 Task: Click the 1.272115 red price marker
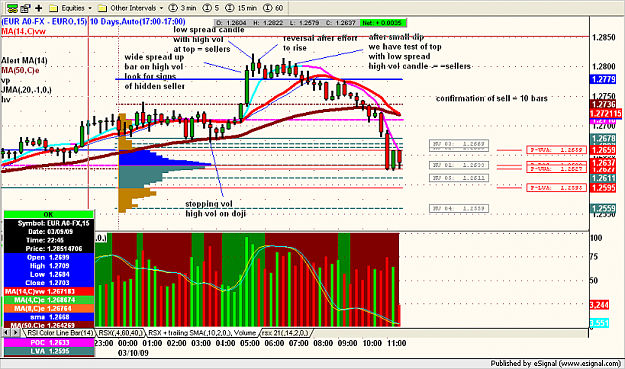pos(605,114)
